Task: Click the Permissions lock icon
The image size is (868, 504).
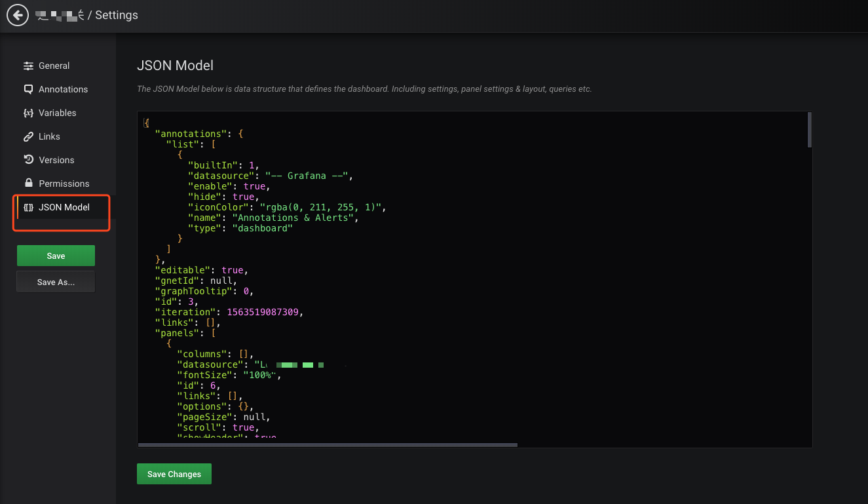Action: pos(28,184)
